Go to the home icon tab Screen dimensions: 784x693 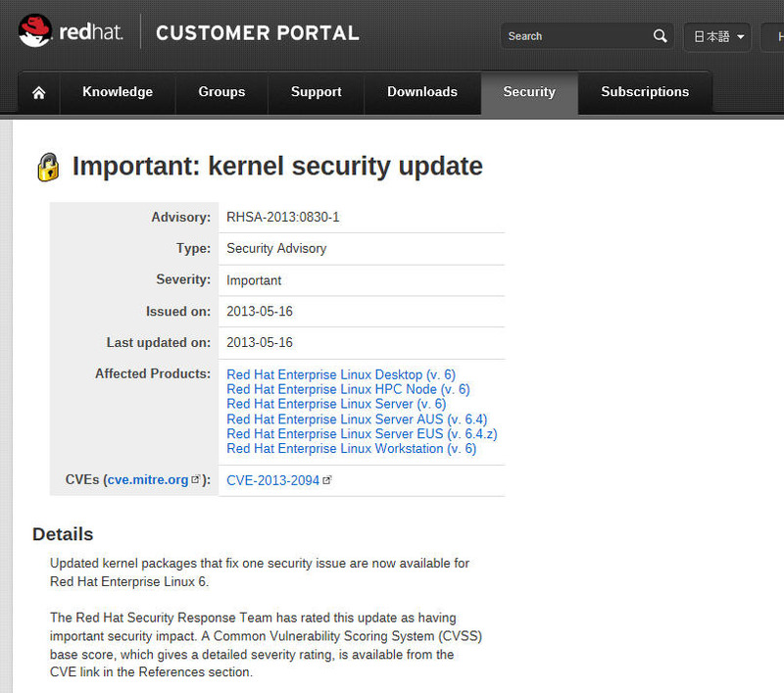pos(39,92)
